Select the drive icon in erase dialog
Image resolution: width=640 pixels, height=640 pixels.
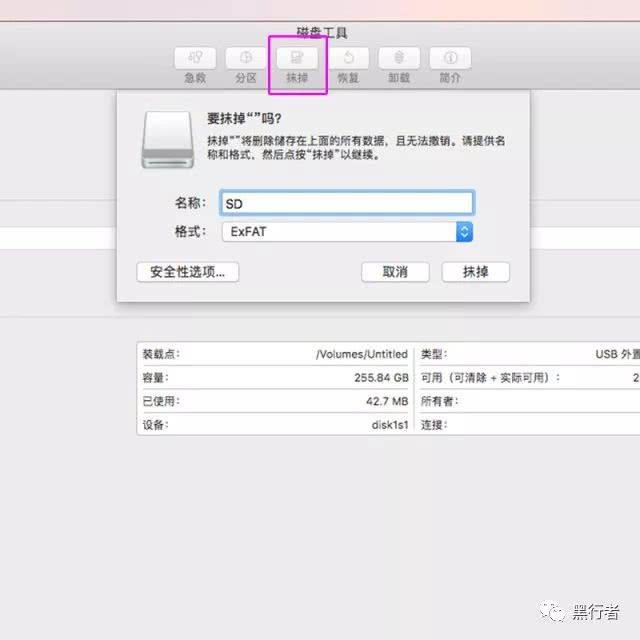point(168,140)
